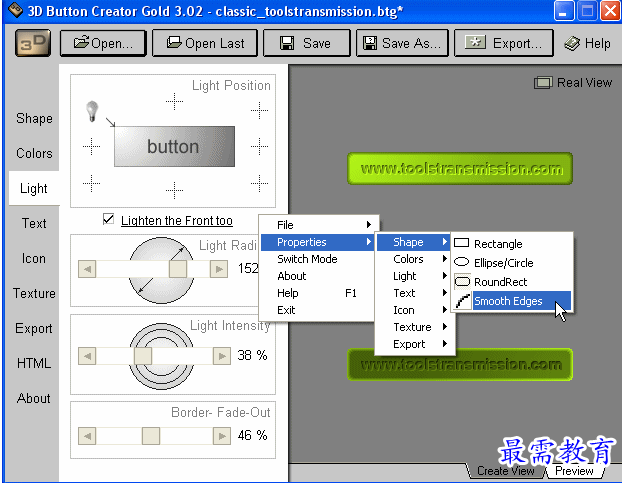Screen dimensions: 622x483
Task: Decrease Light Radius with left arrow
Action: pyautogui.click(x=87, y=269)
